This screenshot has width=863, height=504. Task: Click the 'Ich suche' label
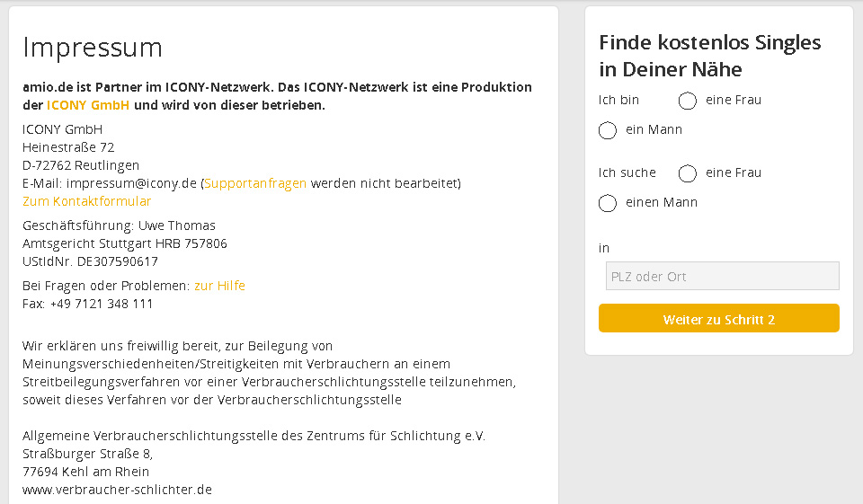(627, 172)
